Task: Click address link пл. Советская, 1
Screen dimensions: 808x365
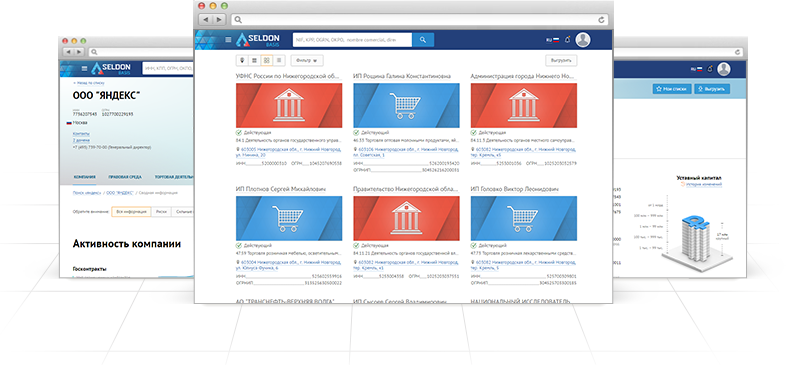Action: coord(369,155)
